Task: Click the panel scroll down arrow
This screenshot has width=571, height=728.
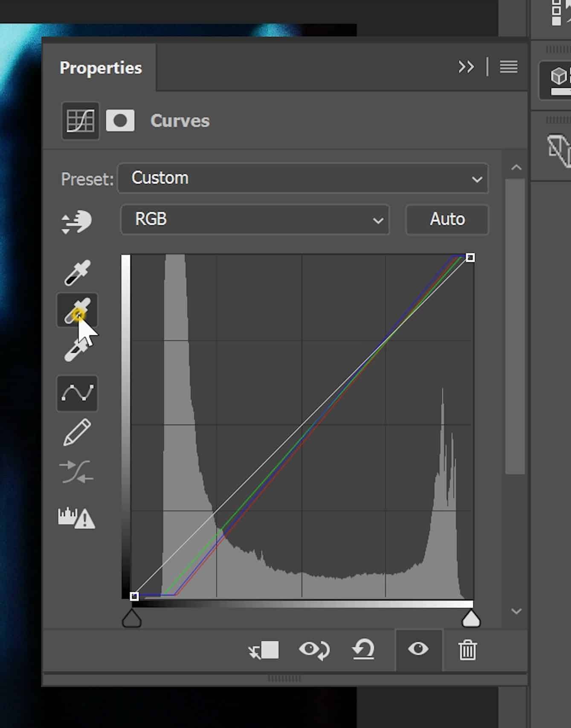Action: tap(516, 612)
